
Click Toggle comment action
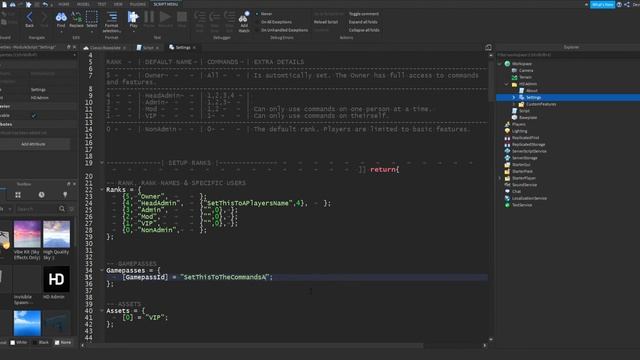[364, 14]
